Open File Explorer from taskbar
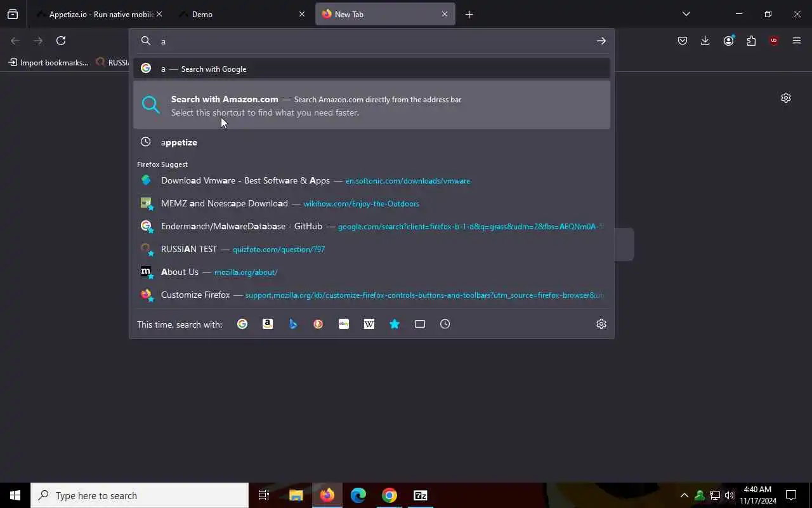 point(296,495)
